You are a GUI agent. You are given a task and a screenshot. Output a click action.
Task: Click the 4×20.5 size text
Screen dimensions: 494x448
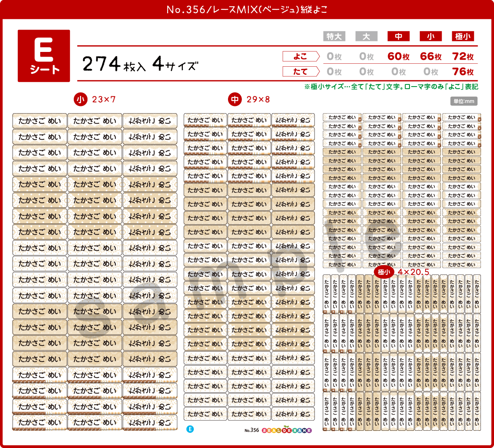413,272
